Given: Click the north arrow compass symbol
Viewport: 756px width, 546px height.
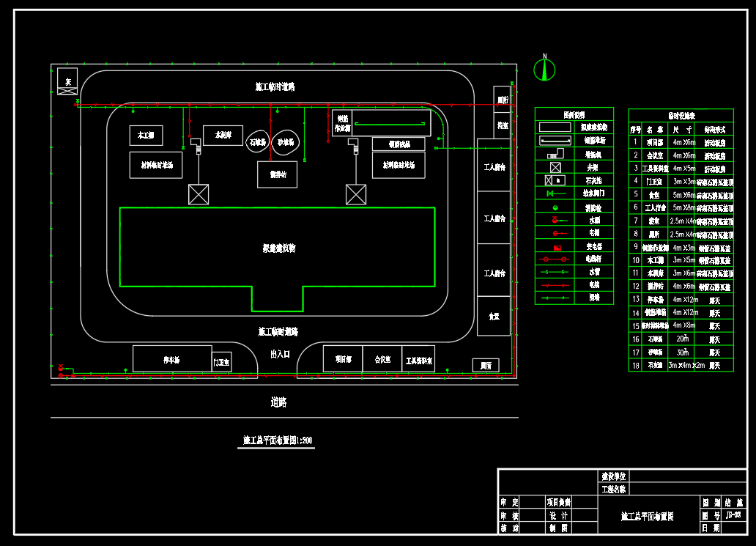Looking at the screenshot, I should [x=544, y=69].
